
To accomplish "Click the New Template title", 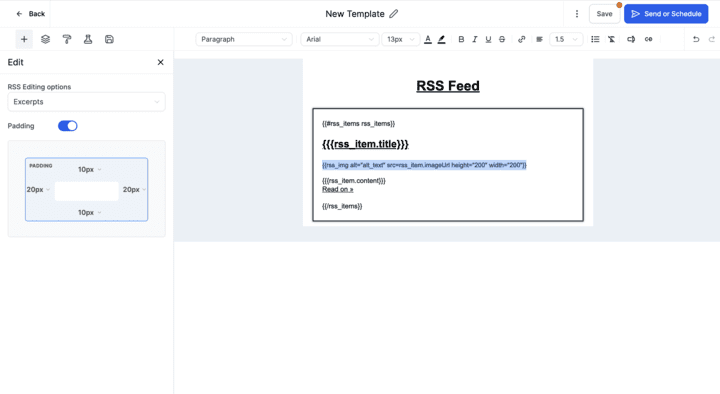I will (x=354, y=14).
